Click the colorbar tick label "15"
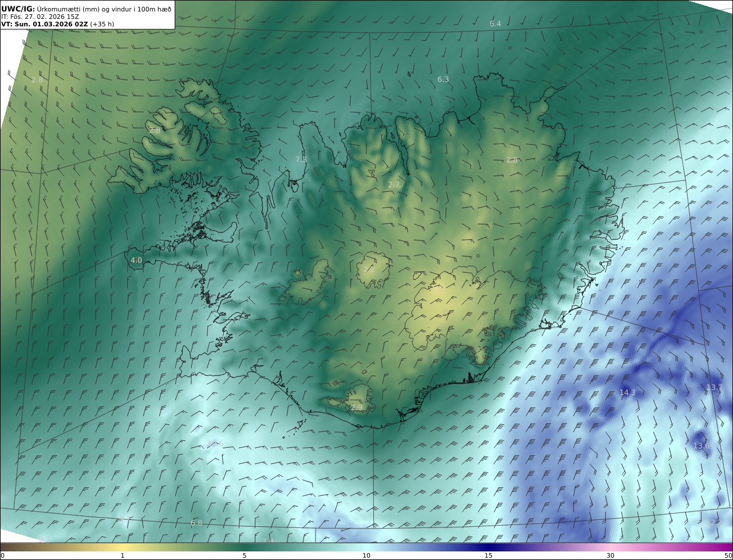733x560 pixels. tap(488, 555)
